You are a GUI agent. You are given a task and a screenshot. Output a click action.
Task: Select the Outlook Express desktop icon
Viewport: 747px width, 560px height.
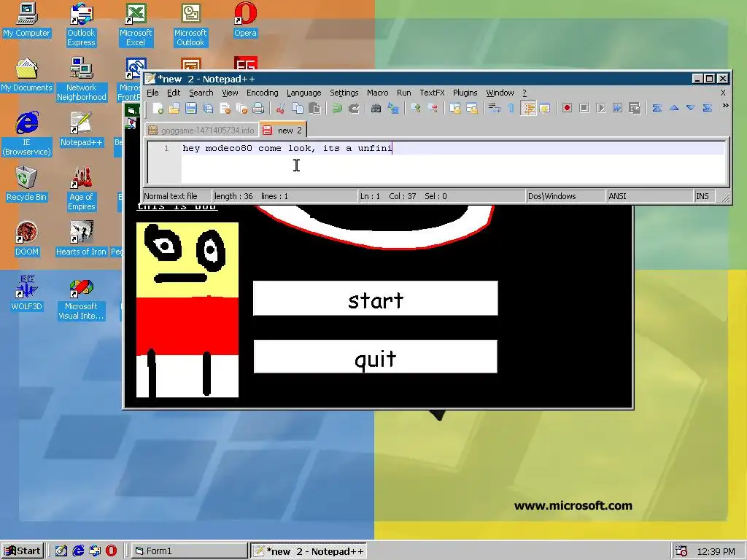coord(81,25)
